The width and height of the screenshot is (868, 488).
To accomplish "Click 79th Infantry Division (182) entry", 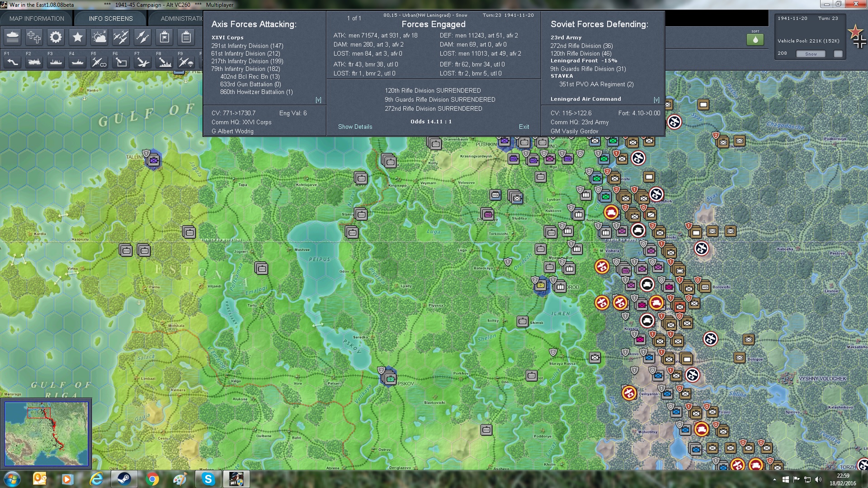I will click(245, 69).
